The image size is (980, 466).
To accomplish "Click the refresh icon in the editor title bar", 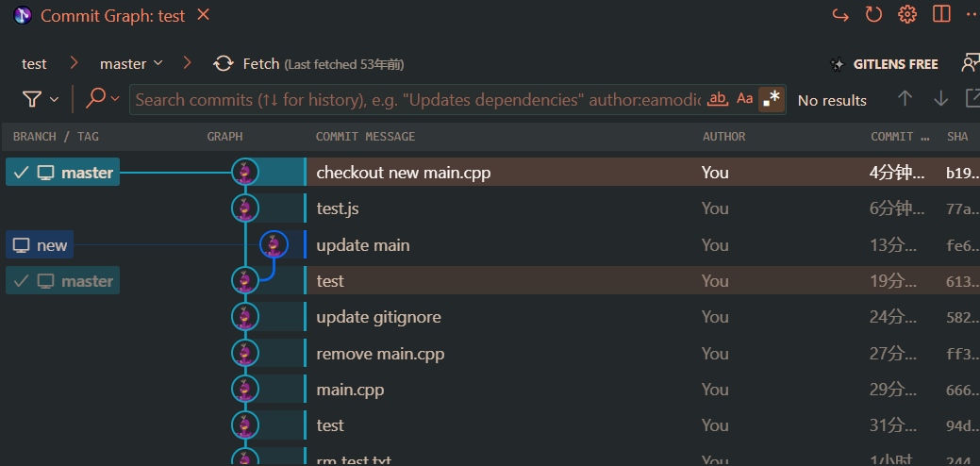I will pos(873,14).
